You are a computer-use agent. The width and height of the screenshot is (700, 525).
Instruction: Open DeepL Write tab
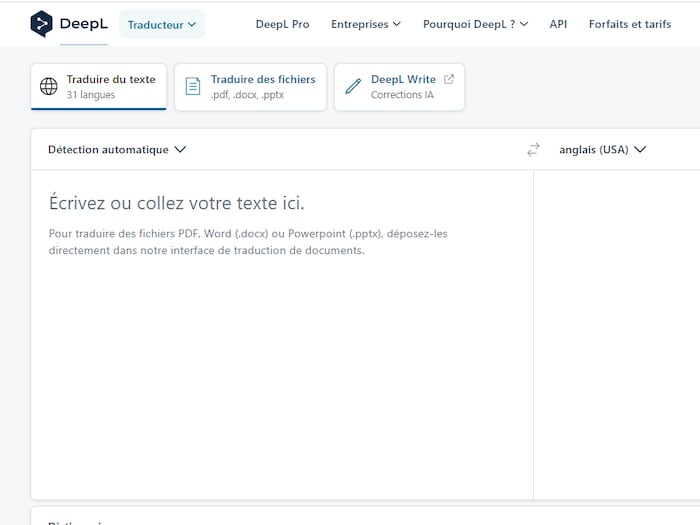(x=399, y=87)
